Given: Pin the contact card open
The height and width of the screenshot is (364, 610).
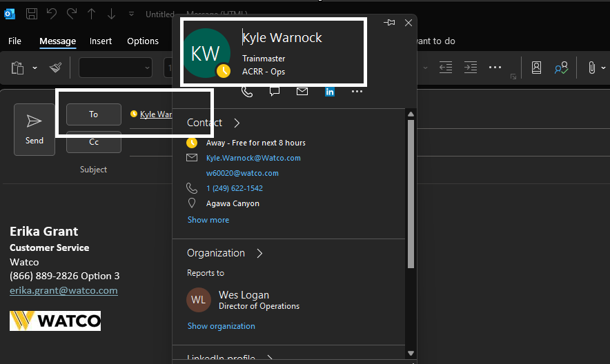Looking at the screenshot, I should [x=389, y=23].
